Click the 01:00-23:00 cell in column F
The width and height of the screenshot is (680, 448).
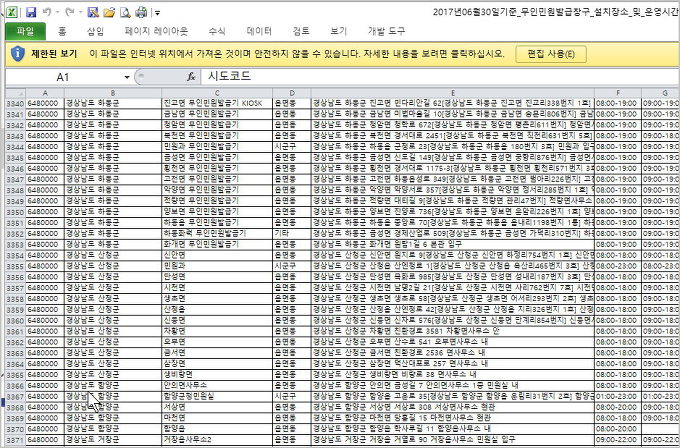618,396
